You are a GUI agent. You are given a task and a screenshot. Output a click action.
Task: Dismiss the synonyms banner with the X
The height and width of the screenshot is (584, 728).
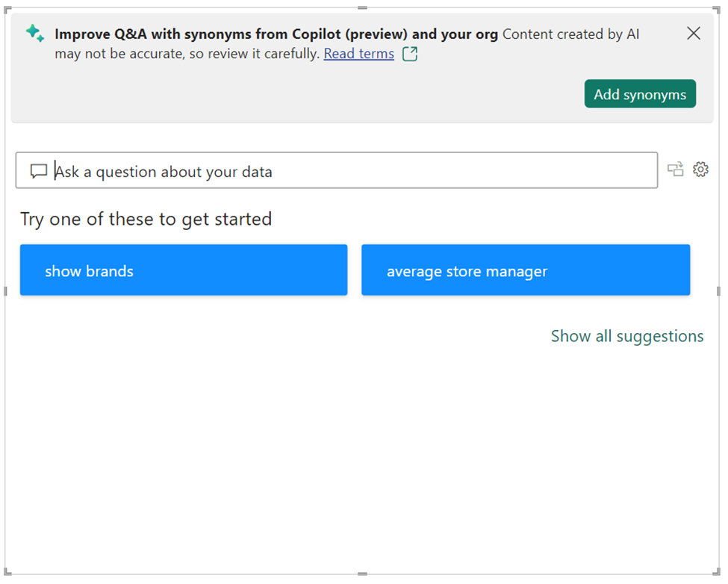[693, 33]
